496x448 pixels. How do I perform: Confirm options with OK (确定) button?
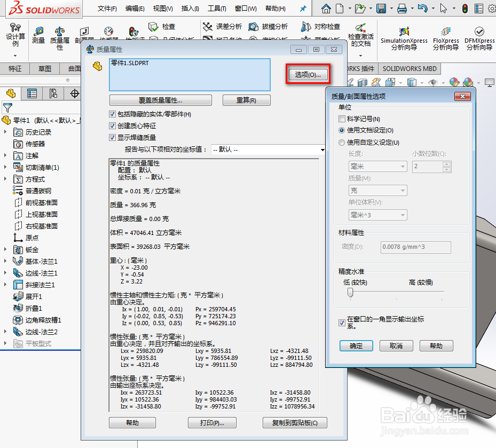click(356, 346)
